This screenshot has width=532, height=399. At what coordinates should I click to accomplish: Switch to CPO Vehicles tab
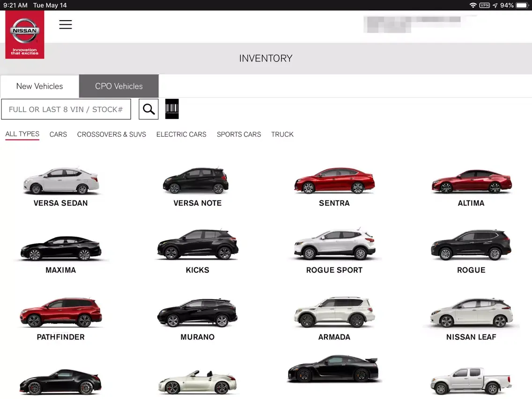pos(119,86)
